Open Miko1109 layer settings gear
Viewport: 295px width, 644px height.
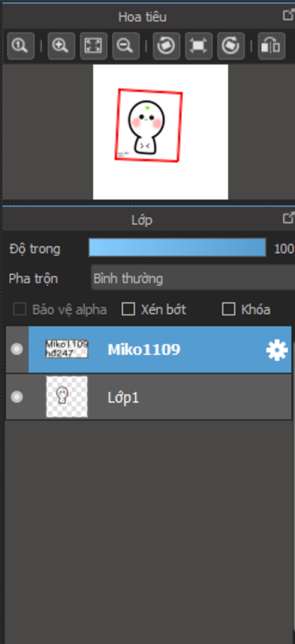tap(277, 350)
